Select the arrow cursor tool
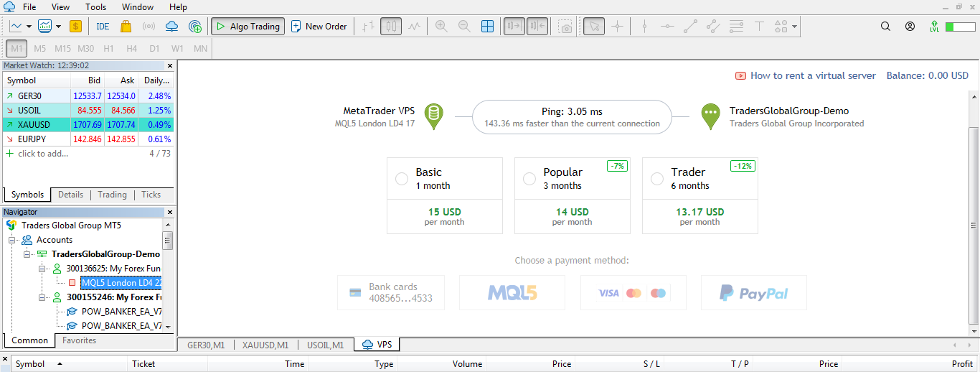This screenshot has height=372, width=980. 594,27
